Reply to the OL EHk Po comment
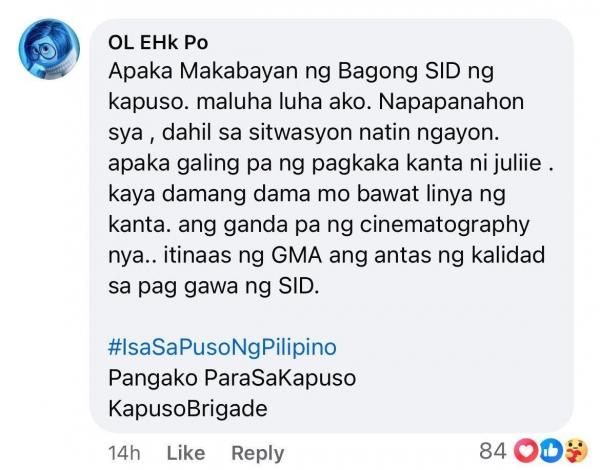Image resolution: width=600 pixels, height=470 pixels. [x=258, y=454]
